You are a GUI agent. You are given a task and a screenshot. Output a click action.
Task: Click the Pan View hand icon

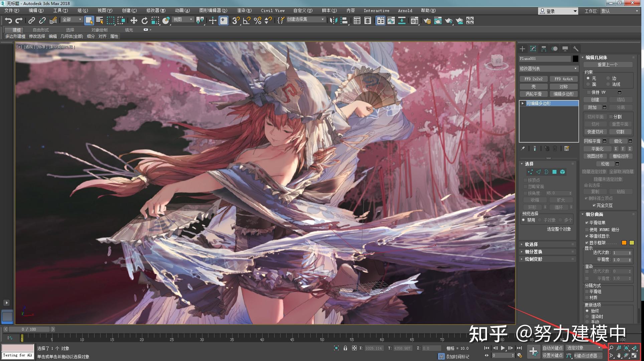point(619,356)
